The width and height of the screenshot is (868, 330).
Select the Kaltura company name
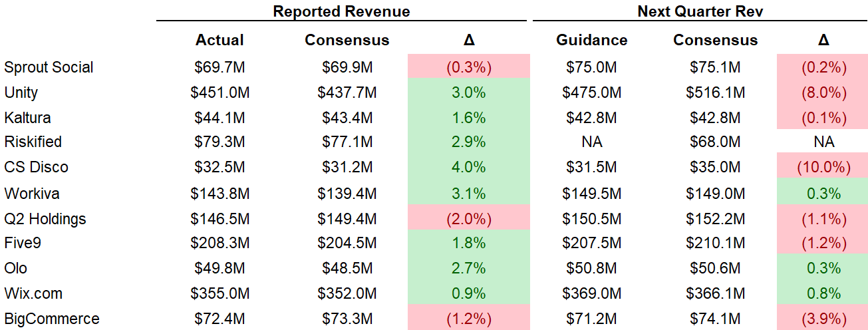coord(27,118)
